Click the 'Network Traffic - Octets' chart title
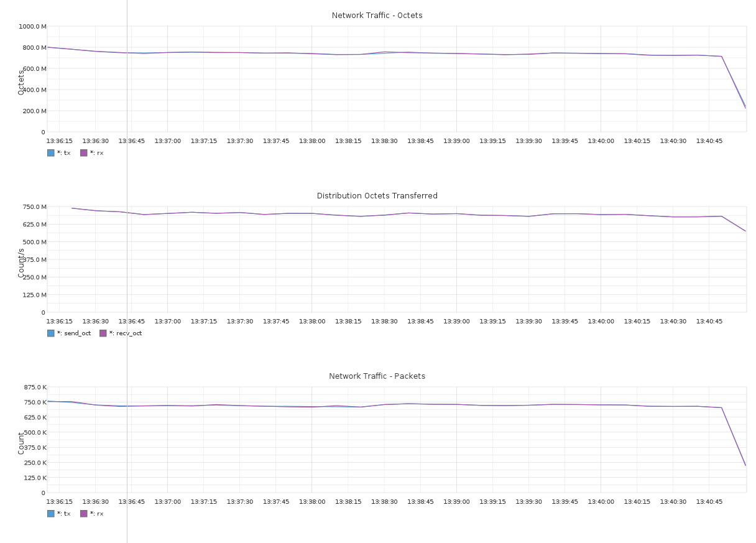This screenshot has height=543, width=756. (x=377, y=16)
